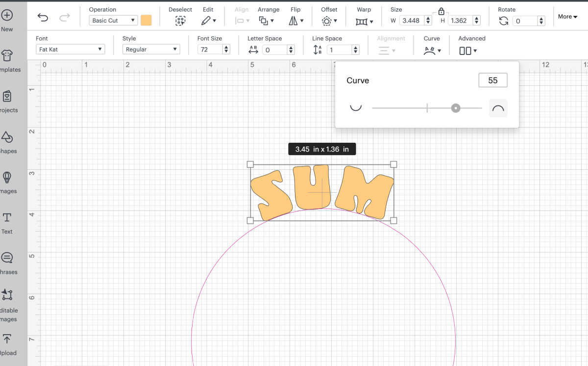Open Editable Images in sidebar

pos(7,305)
